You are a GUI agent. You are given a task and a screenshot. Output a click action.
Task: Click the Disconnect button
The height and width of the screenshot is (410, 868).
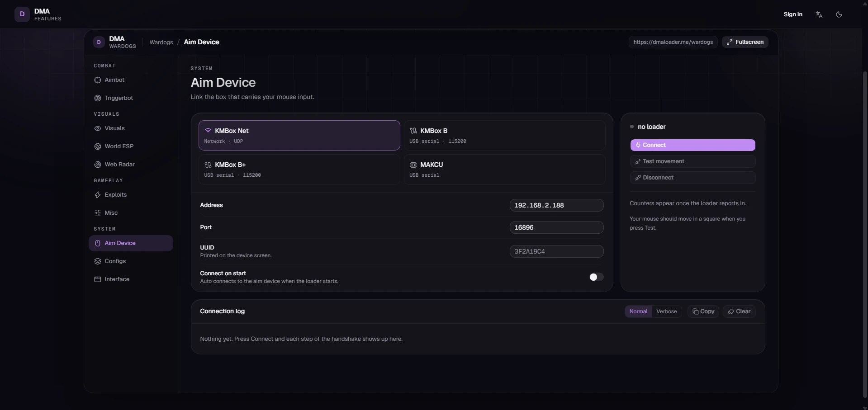point(693,178)
